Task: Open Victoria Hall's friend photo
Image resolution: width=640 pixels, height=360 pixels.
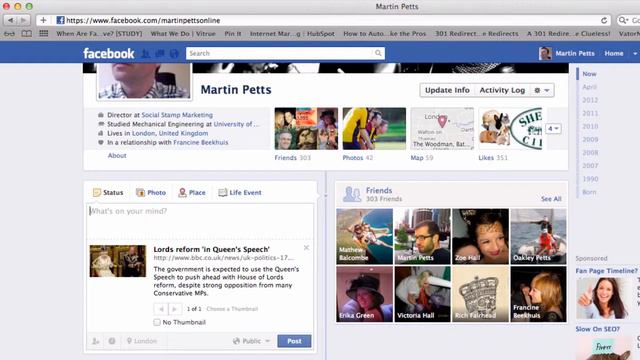Action: pos(422,294)
